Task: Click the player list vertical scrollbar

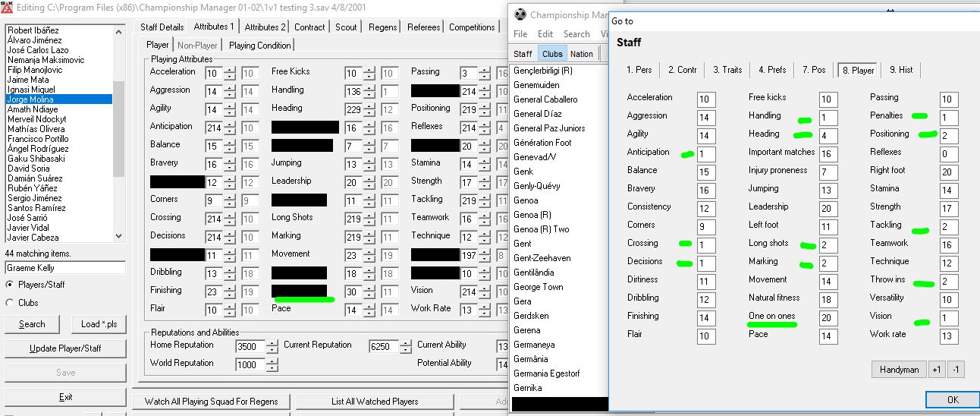Action: coord(118,134)
